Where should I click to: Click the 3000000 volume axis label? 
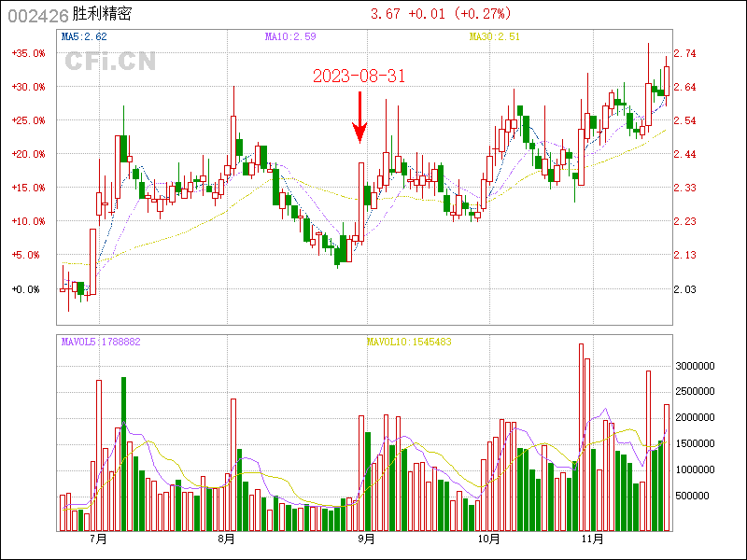pyautogui.click(x=696, y=366)
